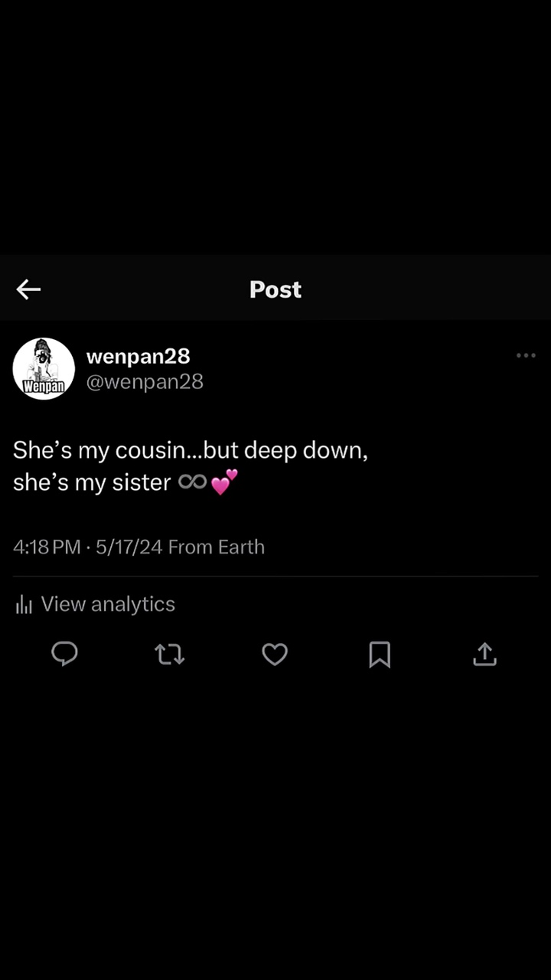Go back using the left arrow
Image resolution: width=551 pixels, height=980 pixels.
(28, 289)
